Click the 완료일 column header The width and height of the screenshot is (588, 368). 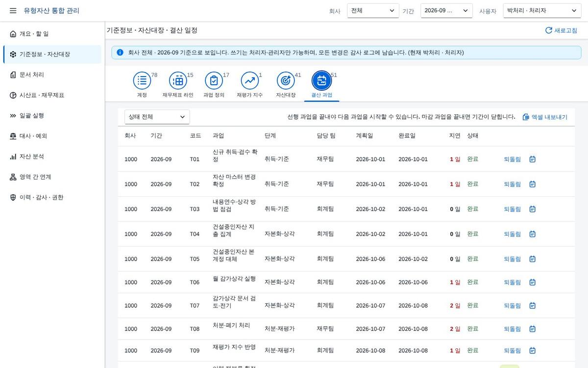[407, 136]
